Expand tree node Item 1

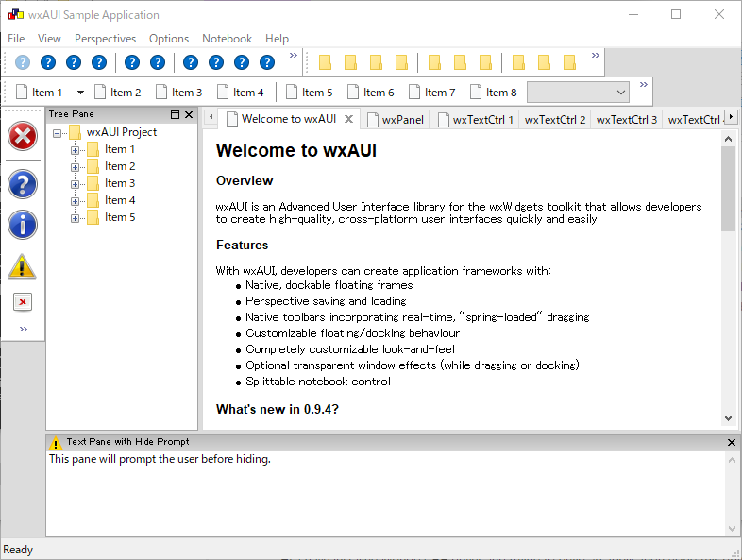(75, 150)
